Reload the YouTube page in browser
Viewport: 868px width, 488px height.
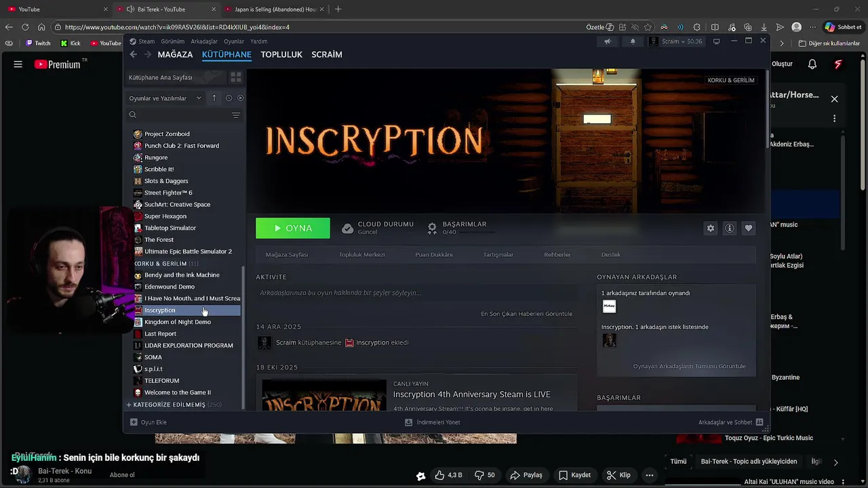[25, 27]
